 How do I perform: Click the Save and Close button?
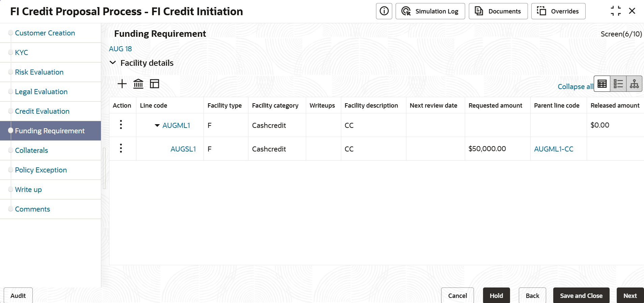click(581, 296)
